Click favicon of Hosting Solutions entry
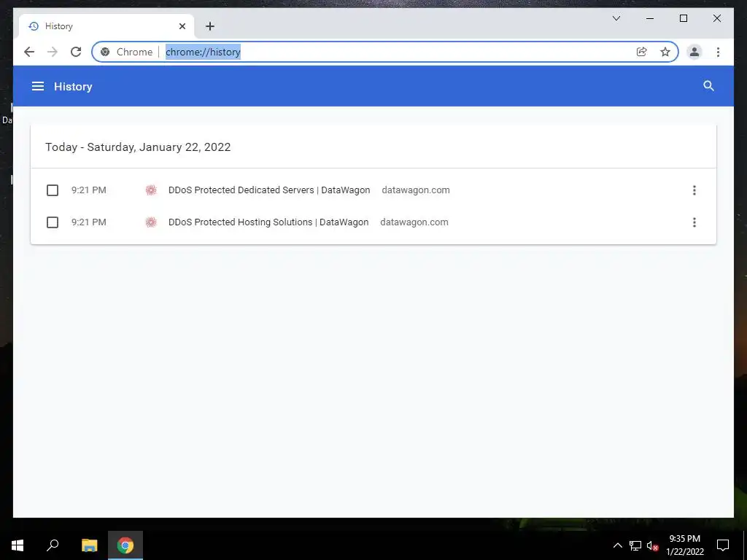 [x=151, y=222]
